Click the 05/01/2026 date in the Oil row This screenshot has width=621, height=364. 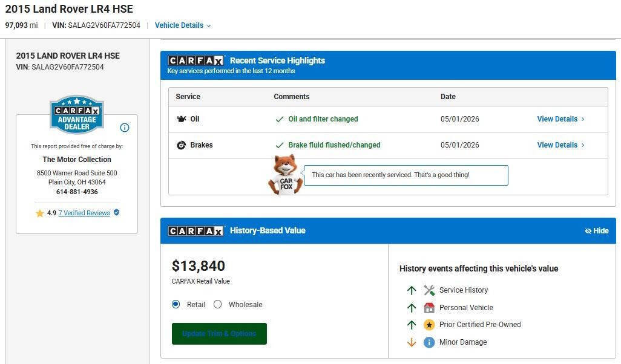(x=460, y=119)
